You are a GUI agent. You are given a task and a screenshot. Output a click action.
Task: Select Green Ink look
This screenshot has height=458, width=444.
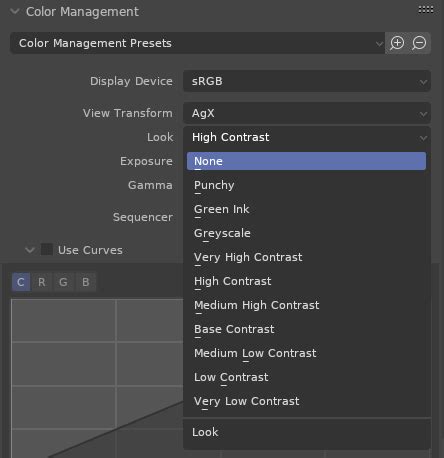[306, 209]
